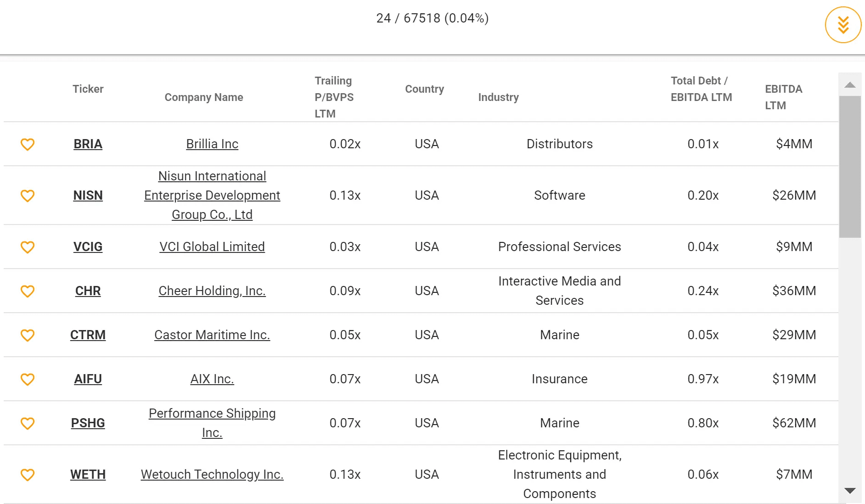Favorite the BRIA row heart icon

pyautogui.click(x=28, y=144)
